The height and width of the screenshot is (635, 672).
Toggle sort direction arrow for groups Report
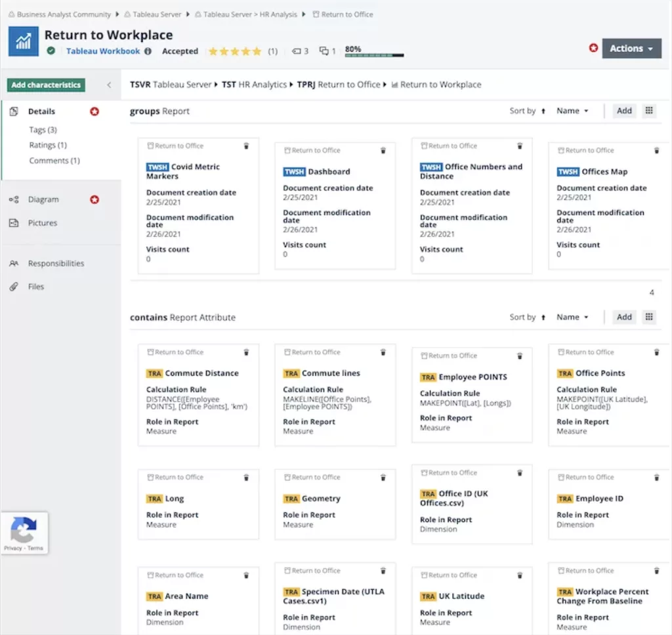pyautogui.click(x=543, y=111)
